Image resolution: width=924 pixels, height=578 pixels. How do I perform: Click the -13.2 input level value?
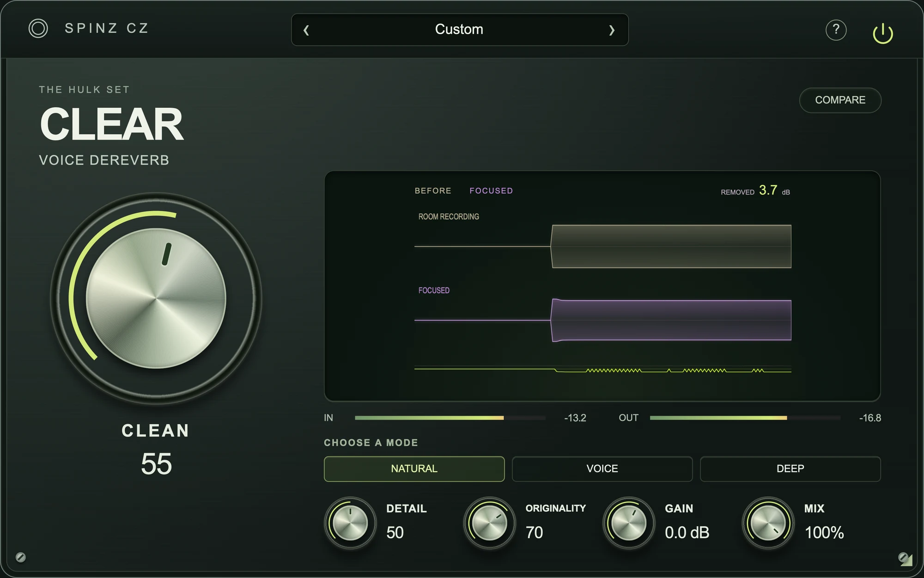575,418
